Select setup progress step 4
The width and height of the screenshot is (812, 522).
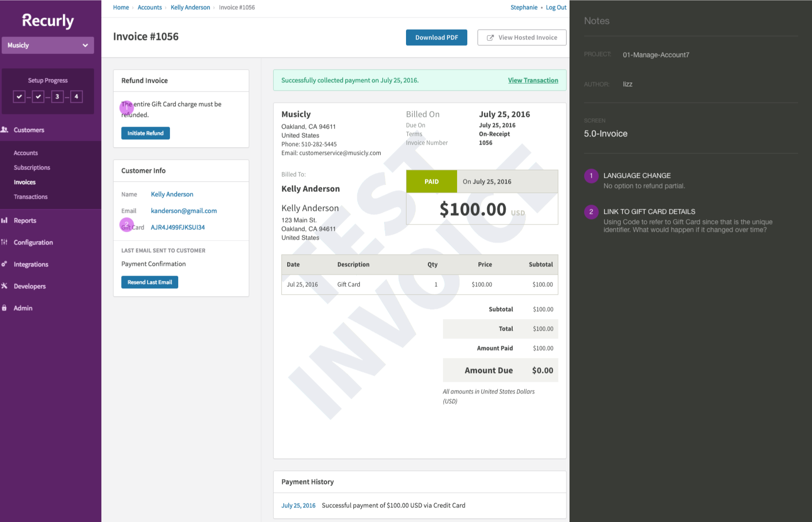[76, 96]
